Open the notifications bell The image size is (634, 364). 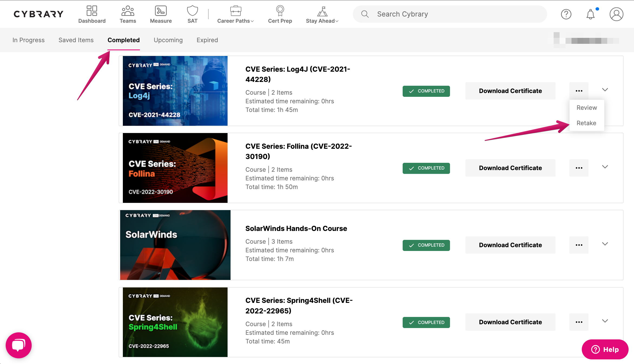(590, 14)
